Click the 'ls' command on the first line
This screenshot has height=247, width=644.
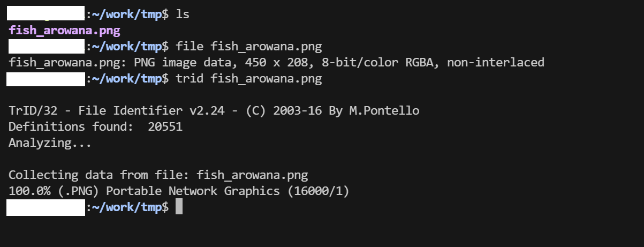pos(183,14)
